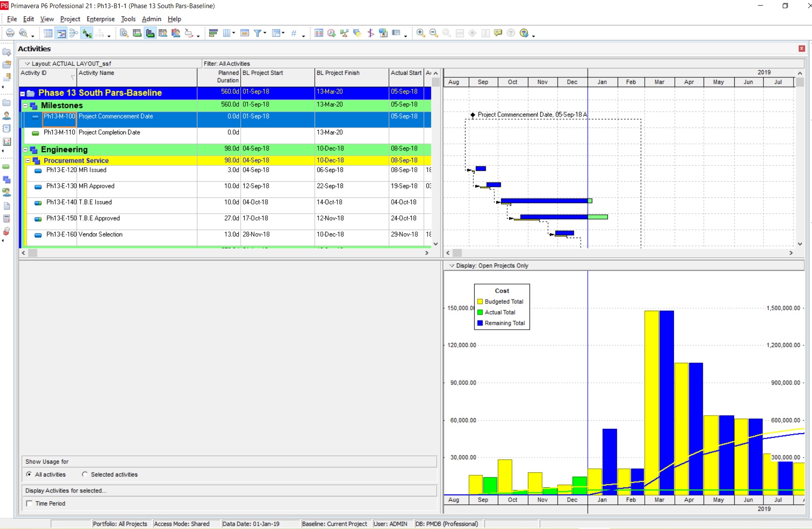The width and height of the screenshot is (812, 529).
Task: Select the All activities radio button
Action: (29, 474)
